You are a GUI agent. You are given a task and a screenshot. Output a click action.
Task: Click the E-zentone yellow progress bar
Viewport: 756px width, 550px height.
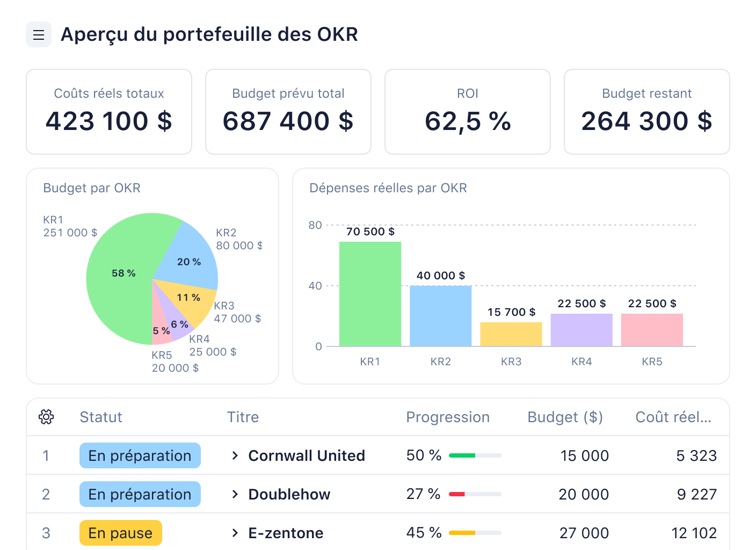[475, 532]
